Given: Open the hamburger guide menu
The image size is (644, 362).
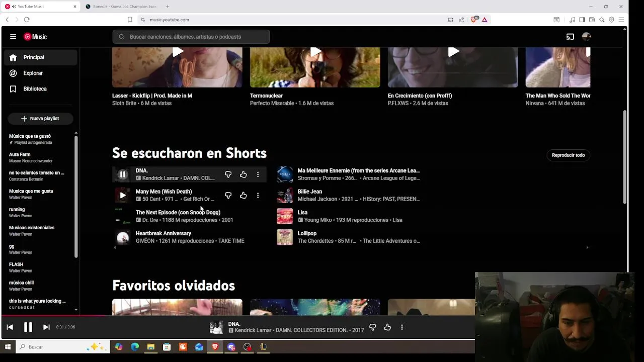Looking at the screenshot, I should (13, 37).
